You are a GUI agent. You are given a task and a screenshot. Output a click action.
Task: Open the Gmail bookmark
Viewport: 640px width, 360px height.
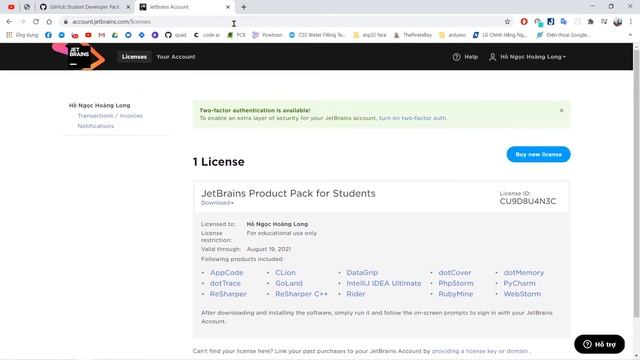click(x=102, y=35)
